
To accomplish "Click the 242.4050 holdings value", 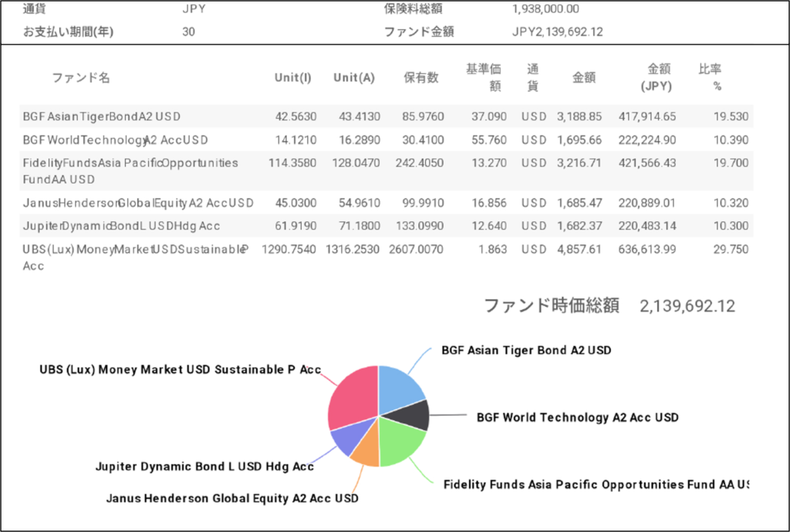I will pos(420,163).
